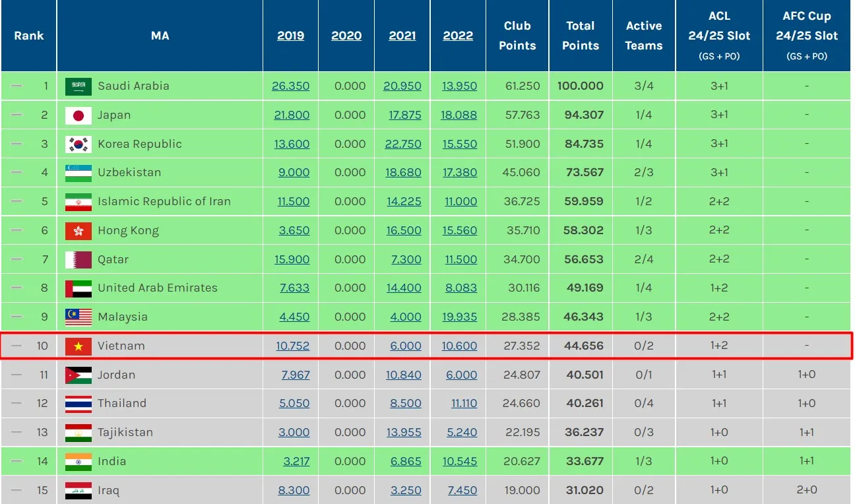Open Japan's 2022 points 18.088
Image resolution: width=855 pixels, height=504 pixels.
[459, 115]
